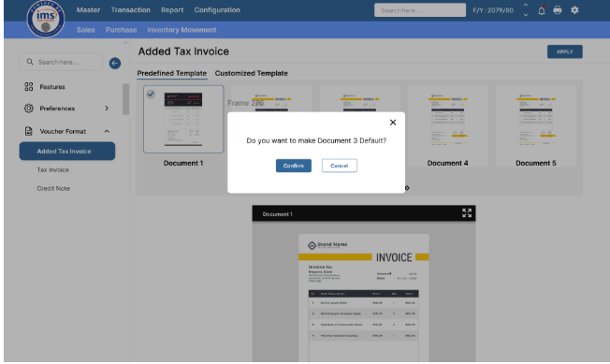The height and width of the screenshot is (364, 610).
Task: Click the Voucher Format document icon
Action: pos(29,131)
